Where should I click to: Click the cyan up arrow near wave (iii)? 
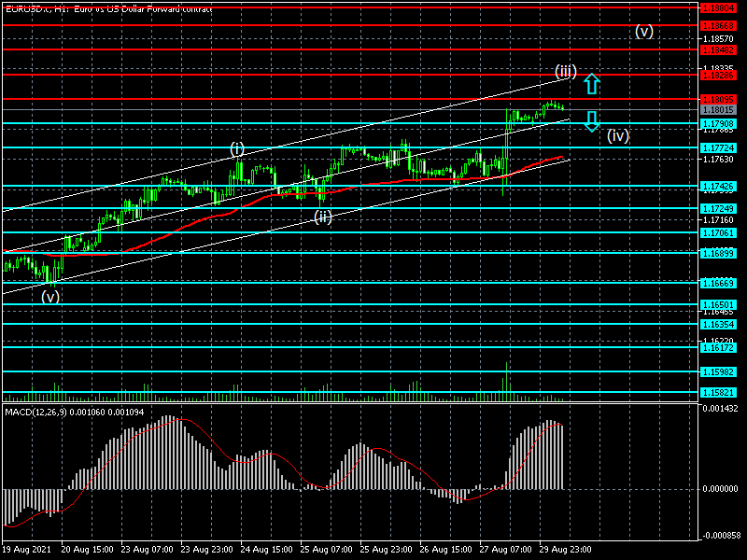coord(591,84)
